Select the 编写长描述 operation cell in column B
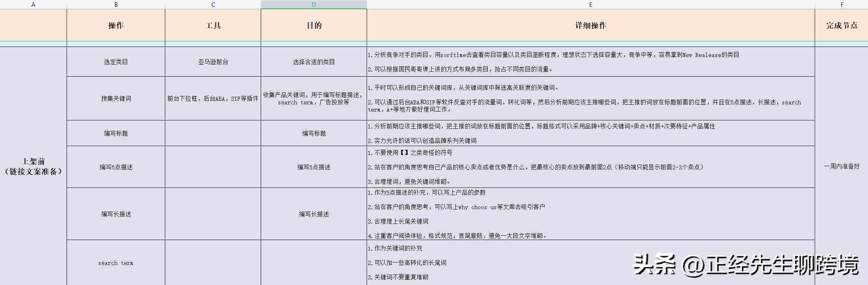The height and width of the screenshot is (285, 868). point(116,214)
